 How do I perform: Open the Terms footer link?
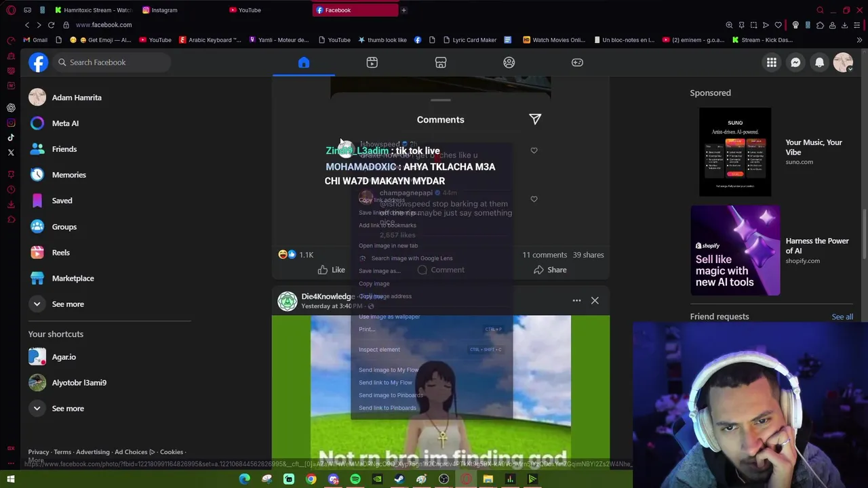pos(62,452)
